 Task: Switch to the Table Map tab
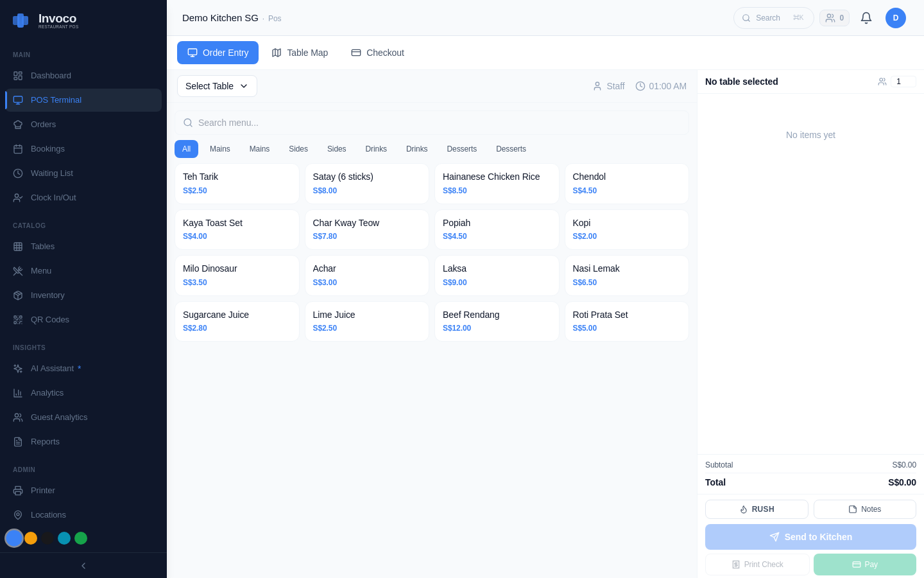click(x=300, y=53)
